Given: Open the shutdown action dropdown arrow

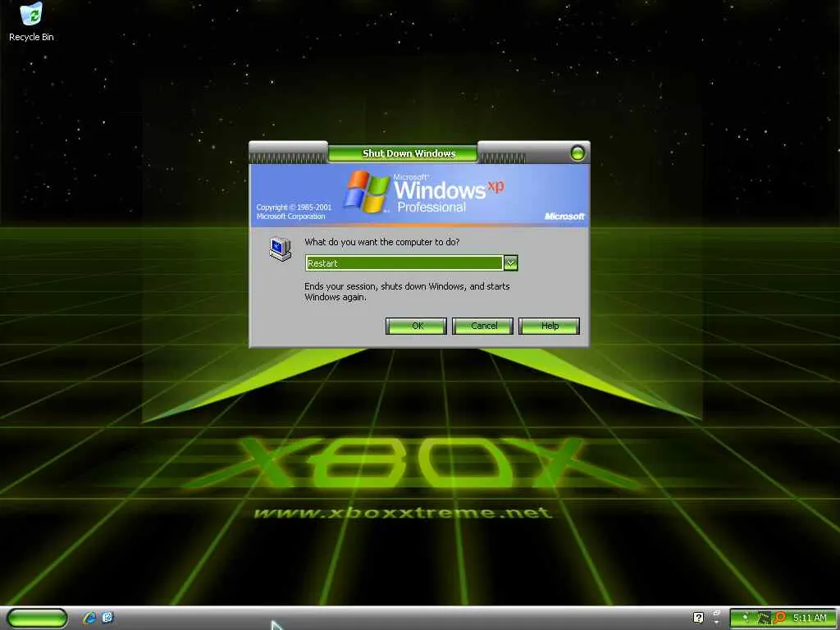Looking at the screenshot, I should coord(510,263).
